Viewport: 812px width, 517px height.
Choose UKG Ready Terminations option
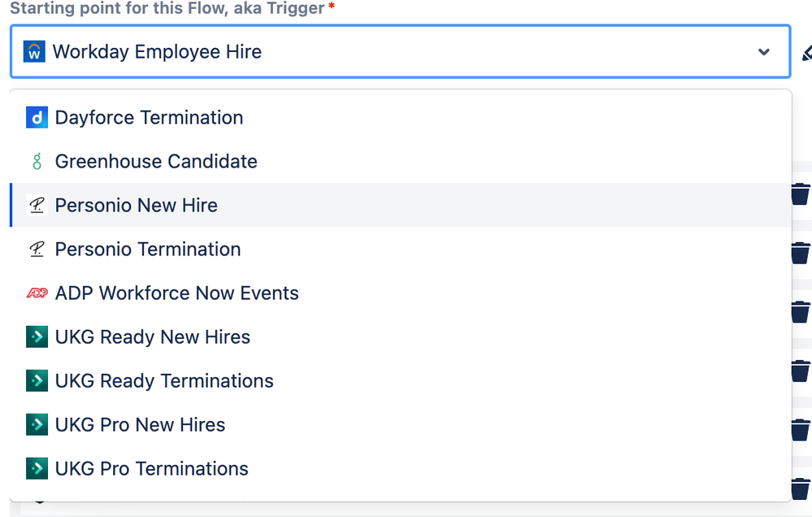(164, 381)
